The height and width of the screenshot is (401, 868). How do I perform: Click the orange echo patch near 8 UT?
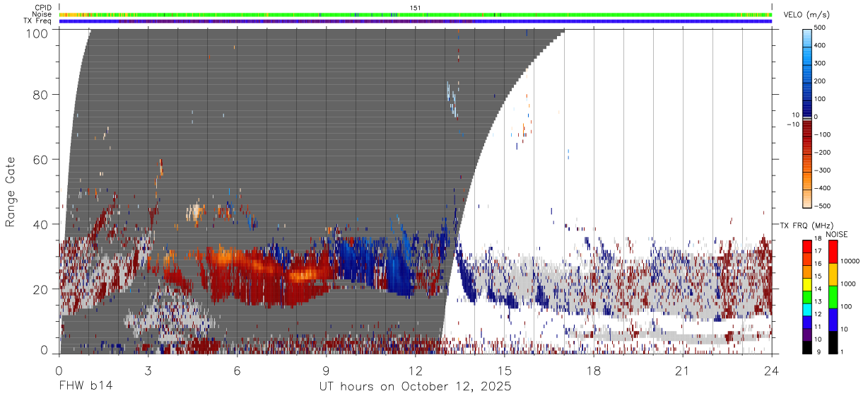pyautogui.click(x=305, y=274)
